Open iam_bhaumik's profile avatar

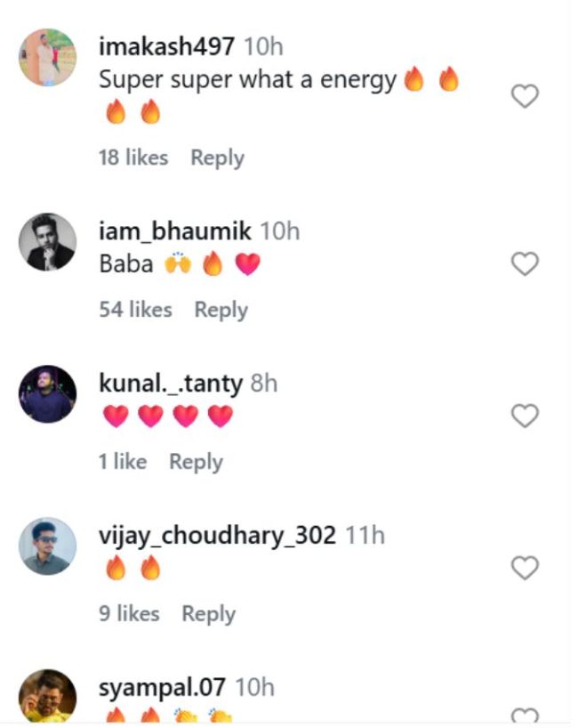(47, 242)
